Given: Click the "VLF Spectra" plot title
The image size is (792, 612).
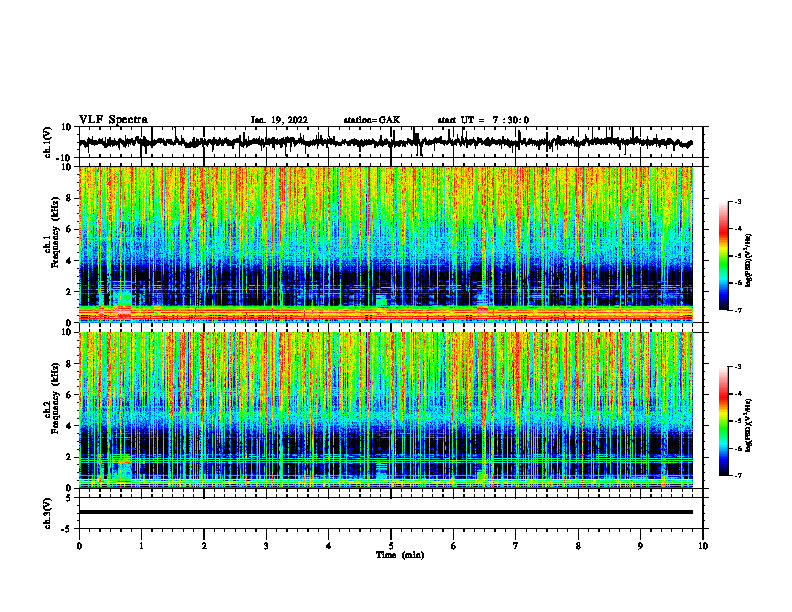Looking at the screenshot, I should [113, 120].
